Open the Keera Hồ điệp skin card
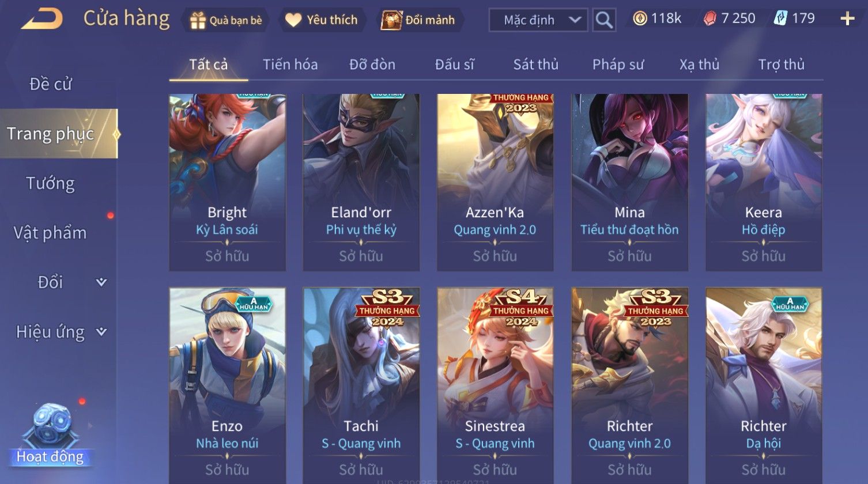Viewport: 868px width, 484px height. 764,182
